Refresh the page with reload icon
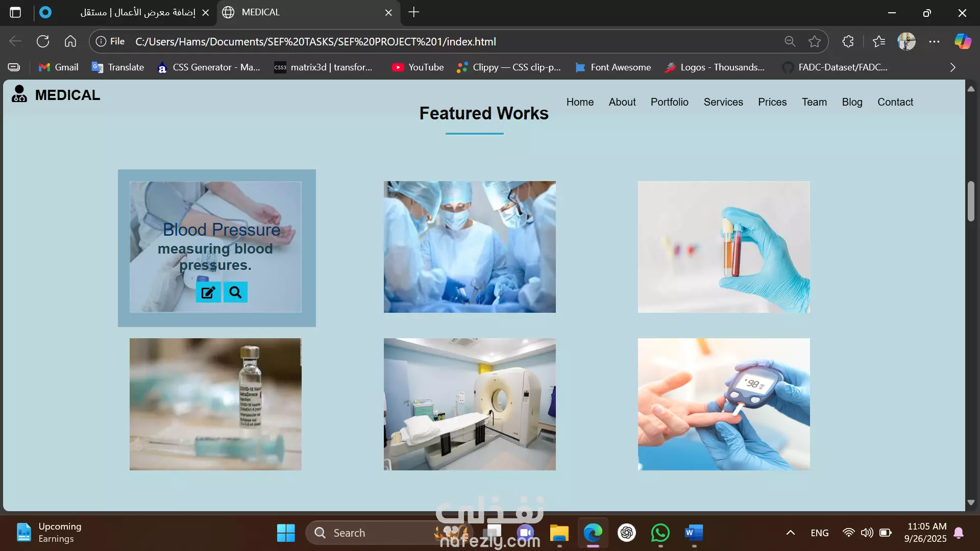 coord(43,41)
